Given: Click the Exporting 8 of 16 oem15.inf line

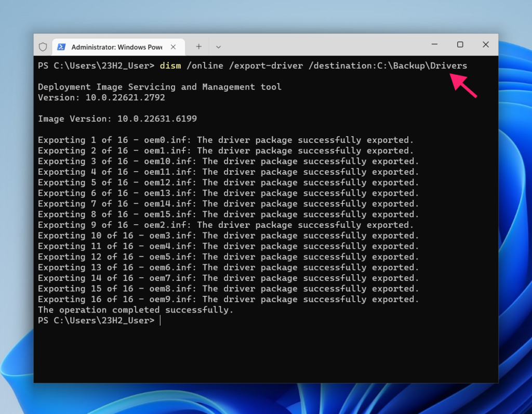Looking at the screenshot, I should 229,214.
